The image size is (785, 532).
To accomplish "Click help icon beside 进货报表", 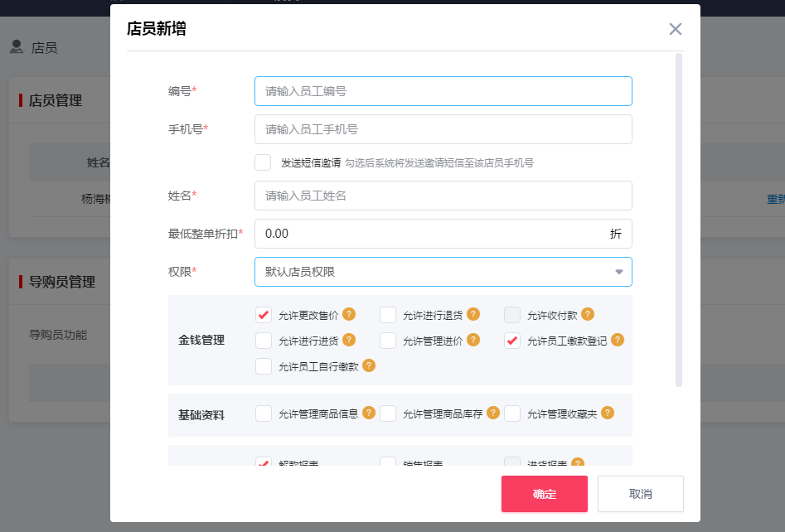I will pyautogui.click(x=576, y=464).
